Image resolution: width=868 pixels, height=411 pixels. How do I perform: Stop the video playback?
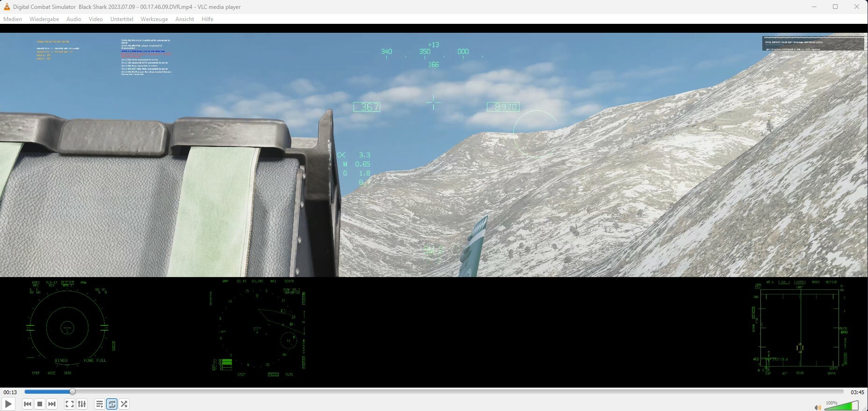pos(40,404)
